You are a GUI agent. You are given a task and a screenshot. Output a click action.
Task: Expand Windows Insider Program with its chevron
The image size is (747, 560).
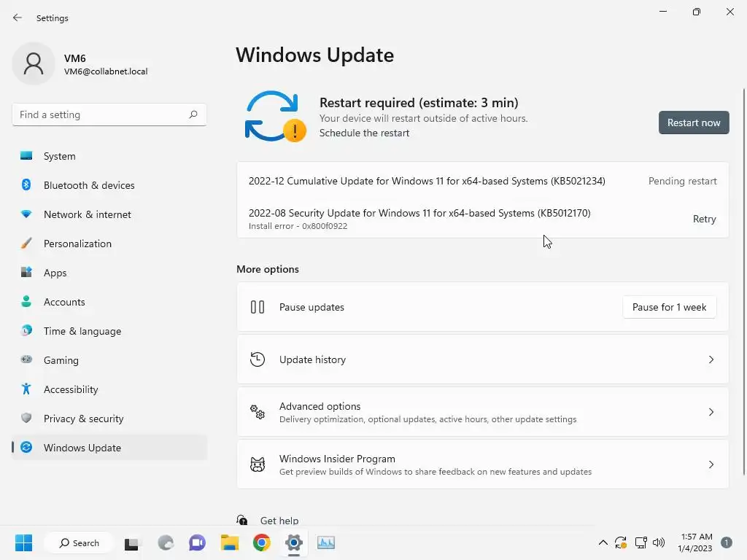(x=711, y=464)
